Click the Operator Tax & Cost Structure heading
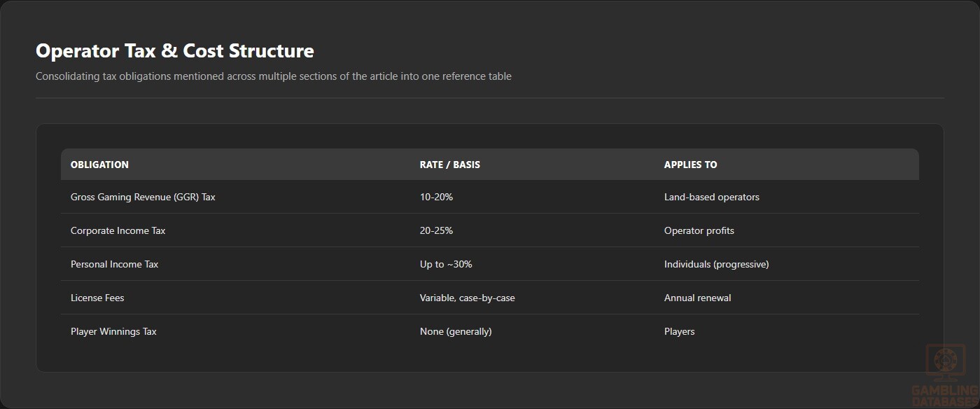Screen dimensions: 980x409 click(x=175, y=51)
